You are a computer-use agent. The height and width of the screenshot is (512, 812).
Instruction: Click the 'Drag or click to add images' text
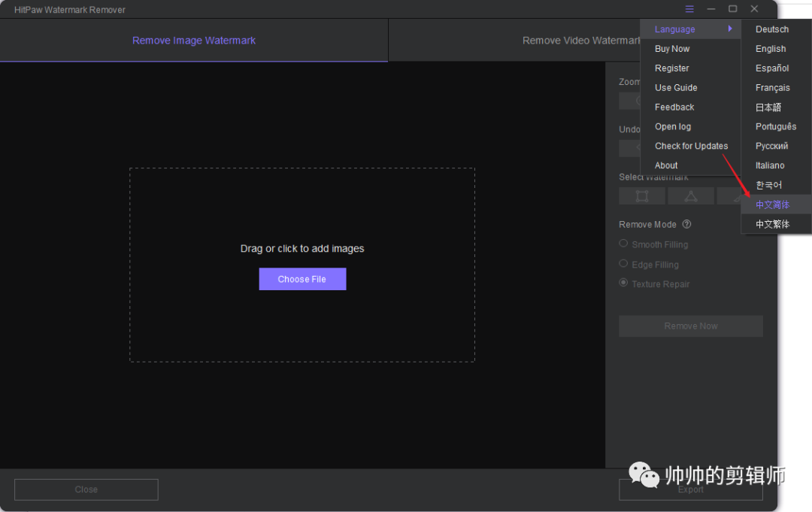pyautogui.click(x=302, y=249)
